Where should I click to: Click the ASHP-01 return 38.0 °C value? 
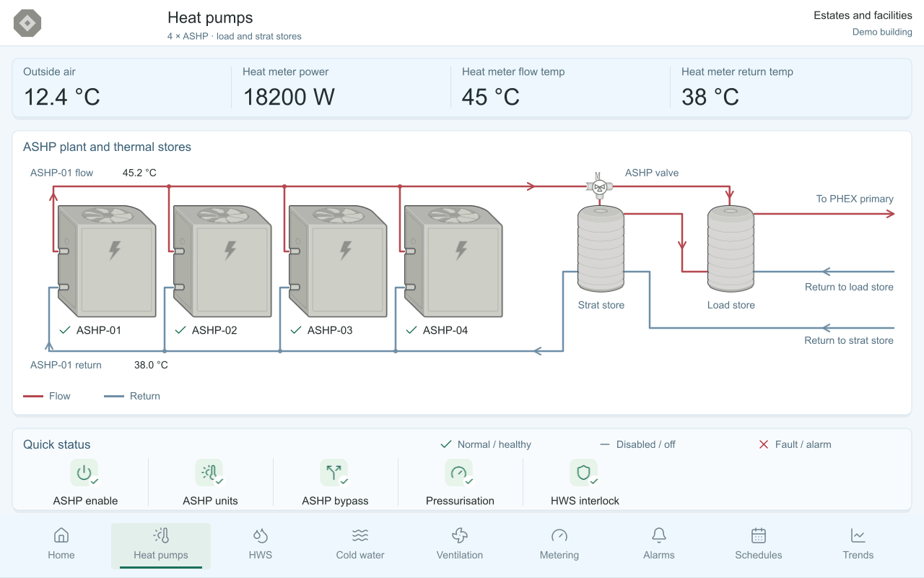pos(151,365)
